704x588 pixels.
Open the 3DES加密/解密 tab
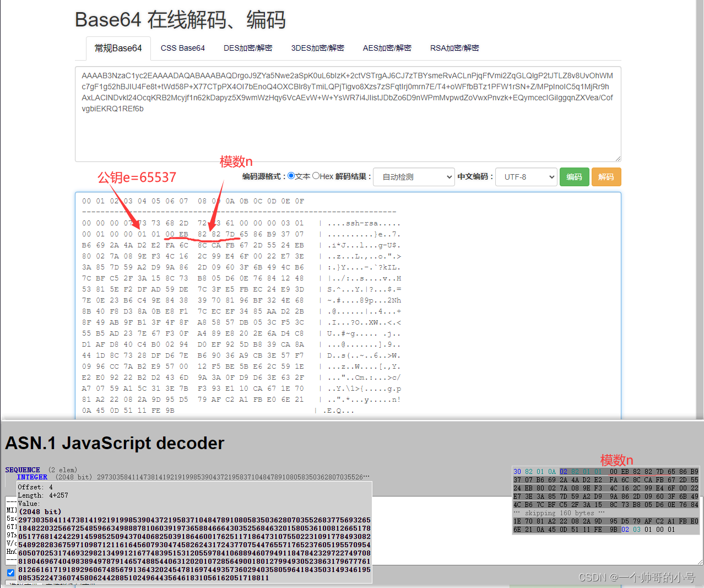click(x=317, y=48)
